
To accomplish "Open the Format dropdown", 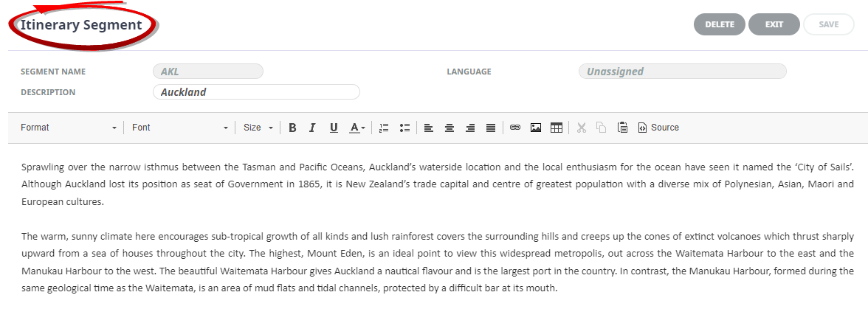I will (69, 128).
